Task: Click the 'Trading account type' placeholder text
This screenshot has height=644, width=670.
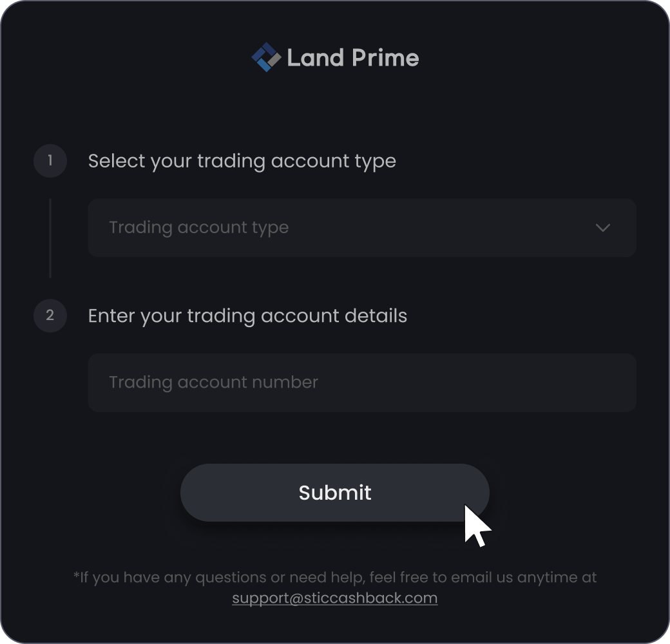Action: [198, 227]
